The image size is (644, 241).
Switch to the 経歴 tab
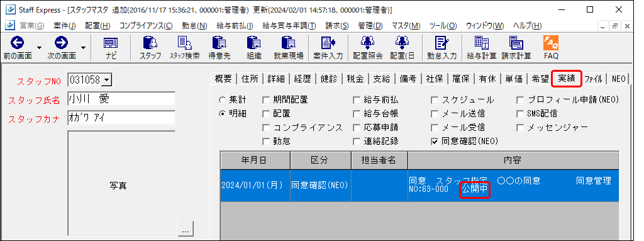[x=303, y=79]
